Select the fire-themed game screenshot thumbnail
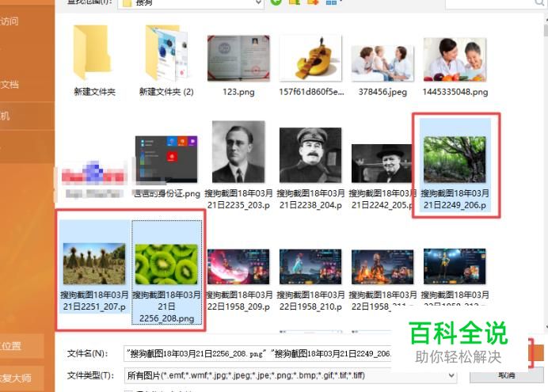 point(382,266)
